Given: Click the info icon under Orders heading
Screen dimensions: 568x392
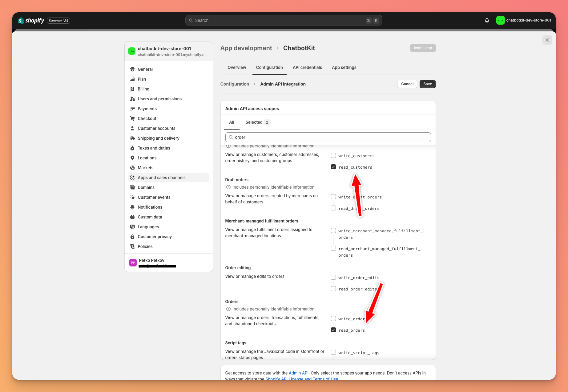Looking at the screenshot, I should (228, 309).
